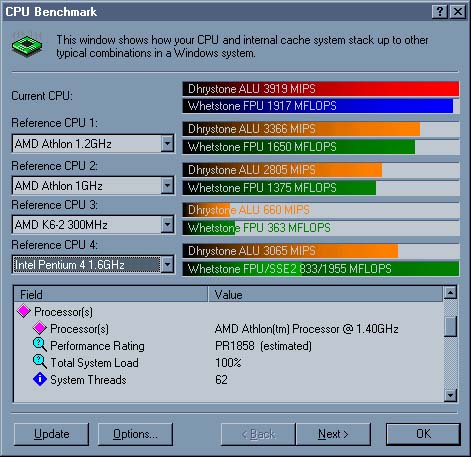471x457 pixels.
Task: Click the CPU Benchmark title bar text
Action: click(x=51, y=12)
